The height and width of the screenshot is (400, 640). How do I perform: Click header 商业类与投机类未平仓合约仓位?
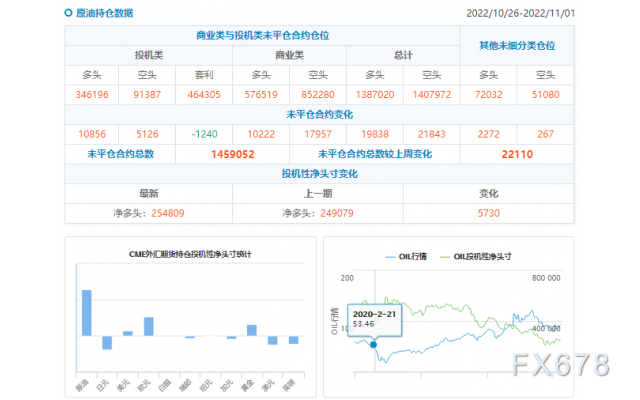tap(262, 36)
